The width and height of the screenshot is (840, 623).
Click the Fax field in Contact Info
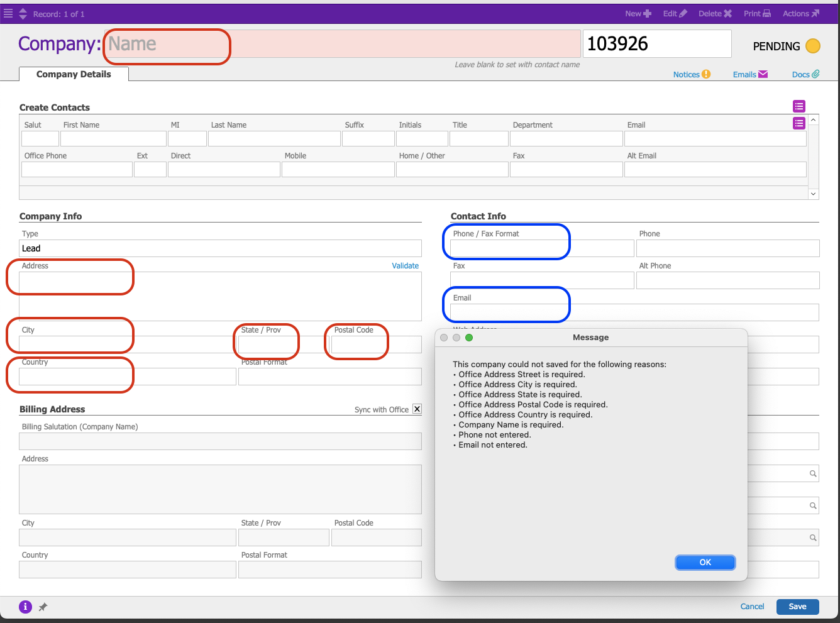pos(542,280)
